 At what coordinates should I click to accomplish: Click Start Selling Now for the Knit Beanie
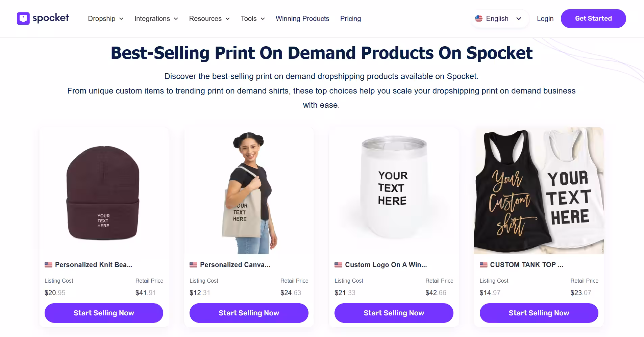click(103, 313)
